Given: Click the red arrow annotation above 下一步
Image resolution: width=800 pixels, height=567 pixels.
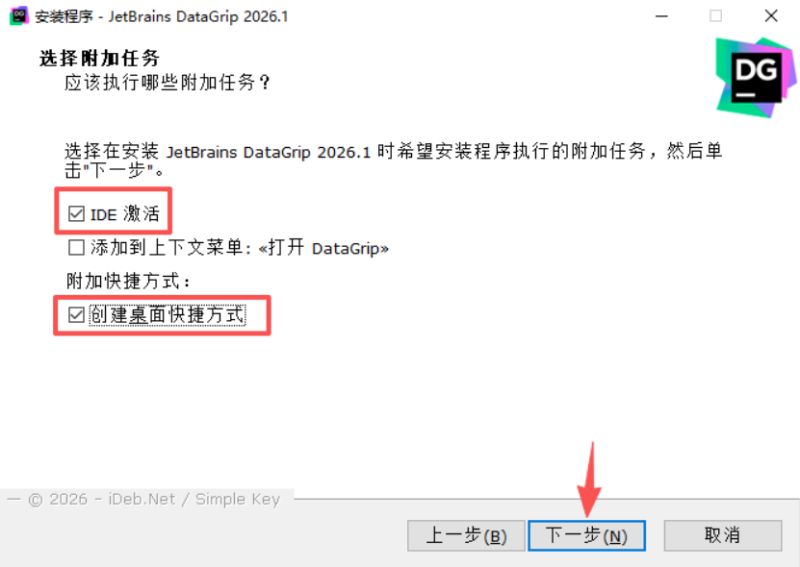Looking at the screenshot, I should point(590,479).
